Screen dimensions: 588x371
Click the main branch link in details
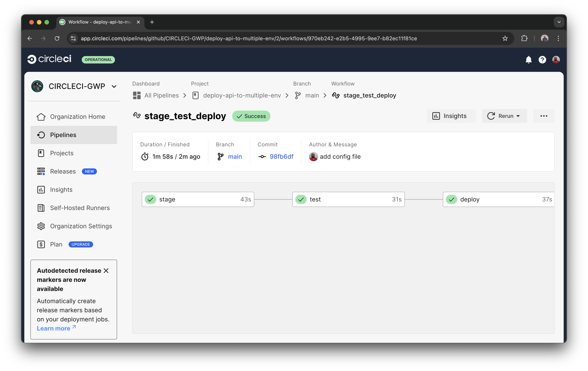(x=235, y=156)
